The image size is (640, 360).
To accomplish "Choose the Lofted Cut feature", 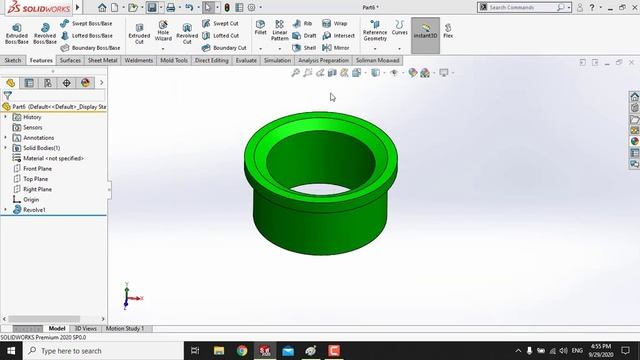I will coord(220,36).
